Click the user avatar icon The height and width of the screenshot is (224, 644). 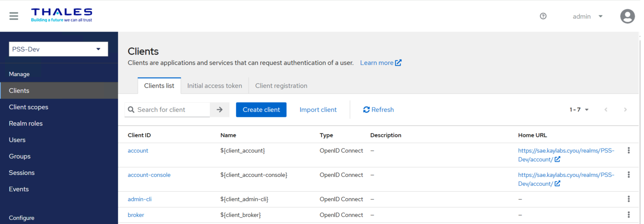(x=627, y=16)
